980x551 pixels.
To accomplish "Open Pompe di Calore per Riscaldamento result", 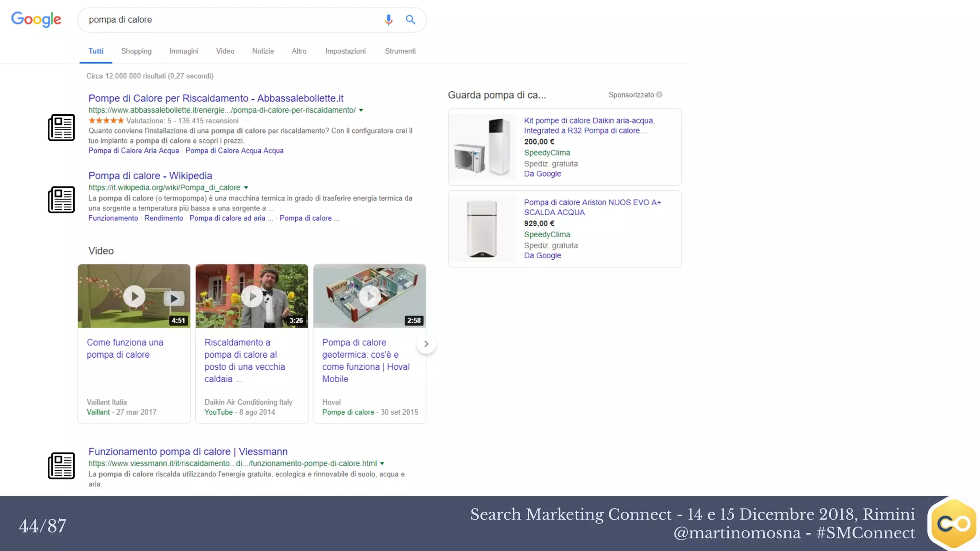I will click(x=216, y=98).
